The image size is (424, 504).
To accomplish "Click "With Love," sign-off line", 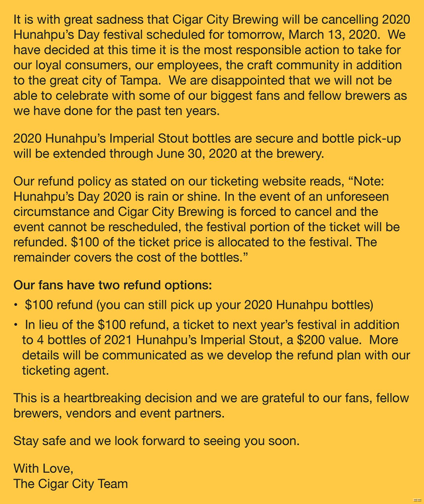I will coord(44,468).
